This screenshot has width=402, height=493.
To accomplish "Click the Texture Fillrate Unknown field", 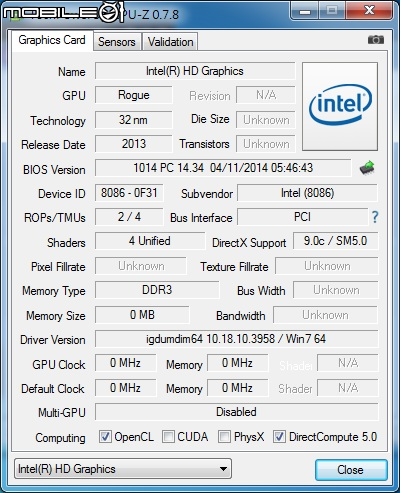I will [327, 266].
